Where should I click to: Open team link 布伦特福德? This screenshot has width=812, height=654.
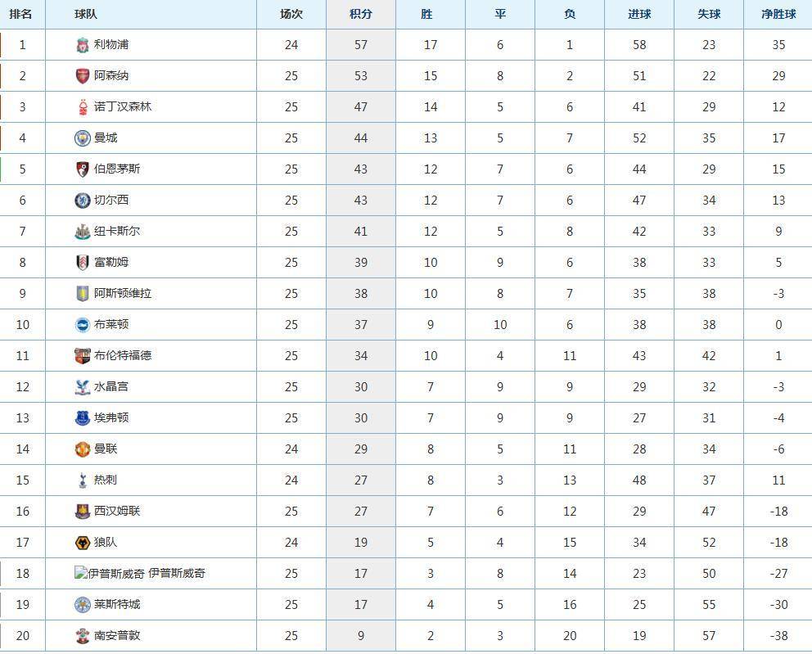tap(123, 355)
